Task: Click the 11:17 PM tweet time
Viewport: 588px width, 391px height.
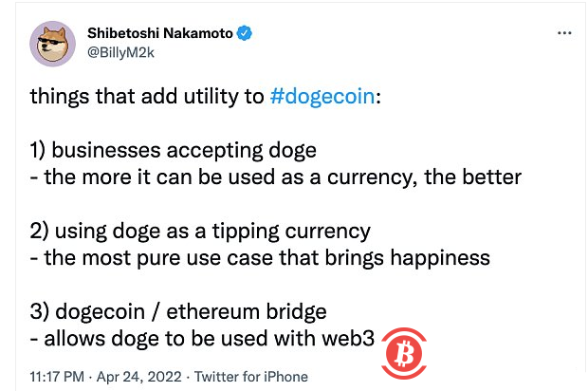Action: (60, 377)
